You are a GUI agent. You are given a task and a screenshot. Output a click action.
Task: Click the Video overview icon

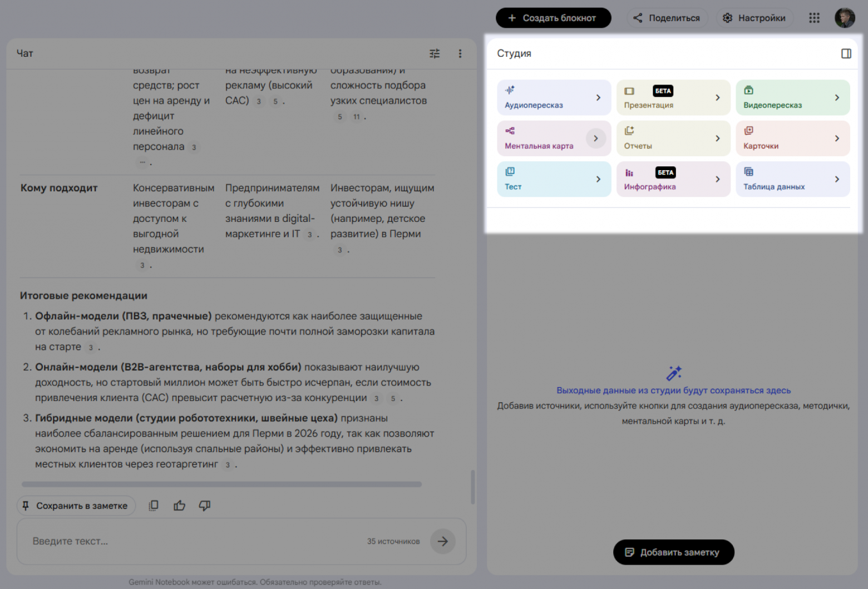(749, 90)
